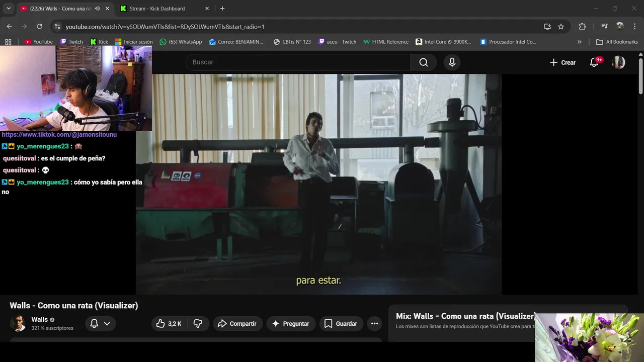This screenshot has height=362, width=644.
Task: Switch to the Walls - Como una rata tab
Action: point(60,9)
